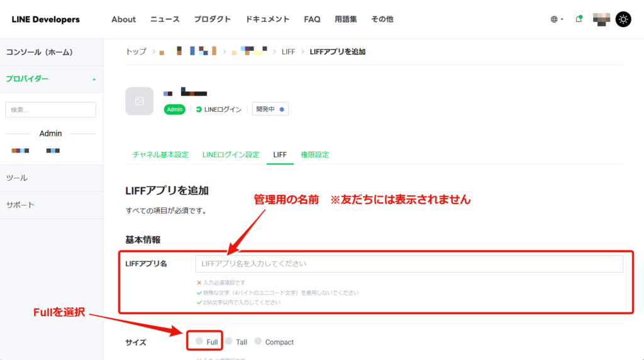Click the green Admin badge
This screenshot has width=644, height=360.
175,109
